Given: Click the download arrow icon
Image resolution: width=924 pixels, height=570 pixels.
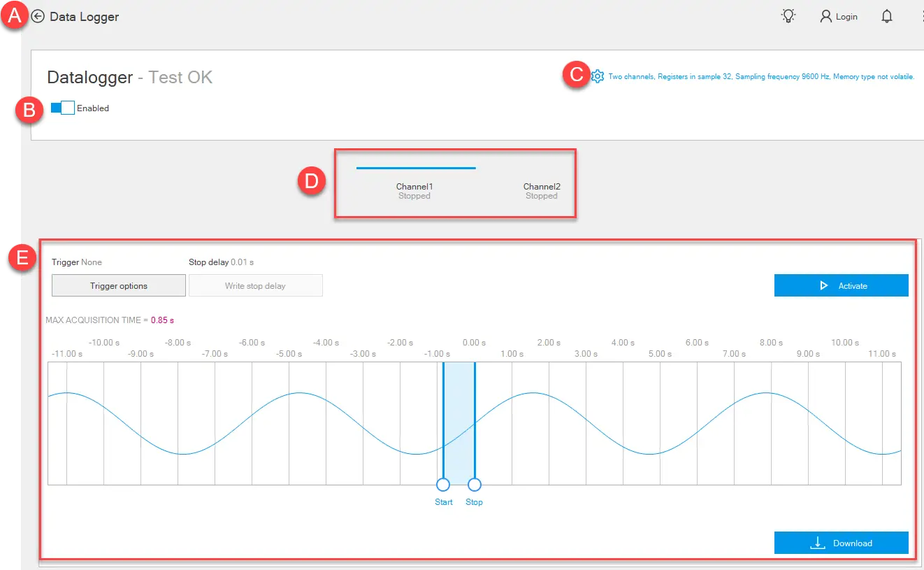Looking at the screenshot, I should (x=818, y=543).
